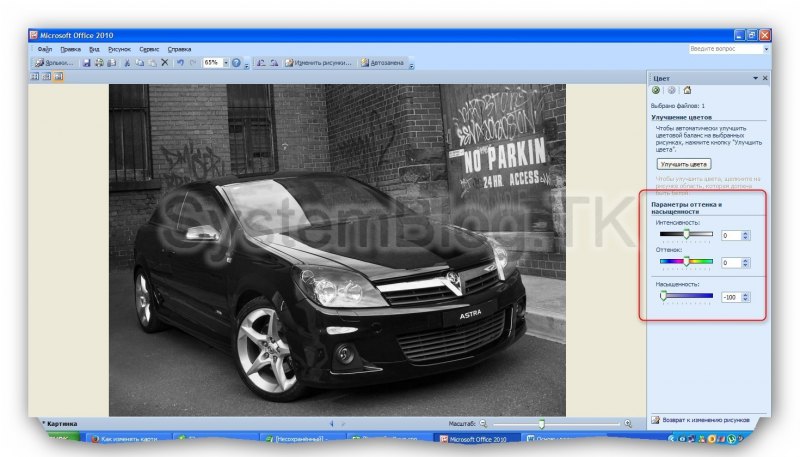Switch to Filmstrip view icon
Image resolution: width=800 pixels, height=457 pixels.
tap(46, 77)
